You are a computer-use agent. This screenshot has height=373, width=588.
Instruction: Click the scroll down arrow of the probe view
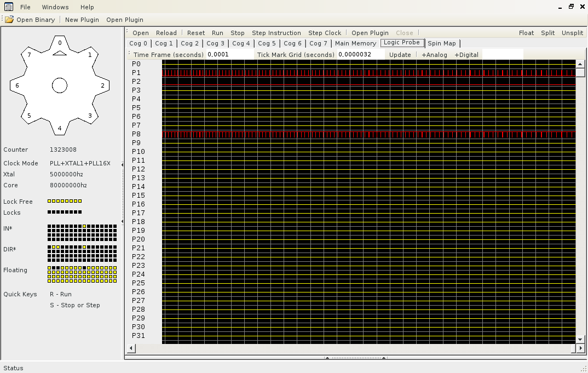580,340
